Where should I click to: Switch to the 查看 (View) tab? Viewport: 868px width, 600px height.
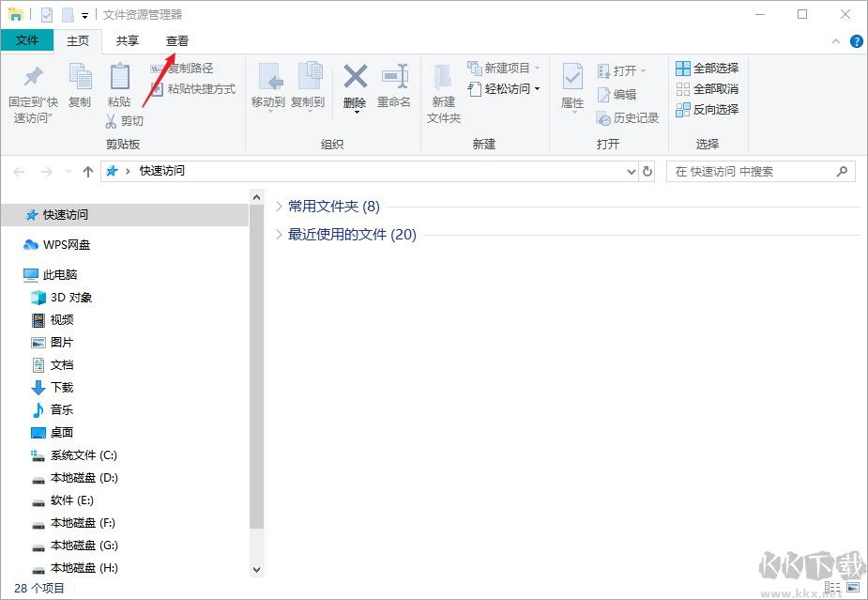[x=176, y=41]
